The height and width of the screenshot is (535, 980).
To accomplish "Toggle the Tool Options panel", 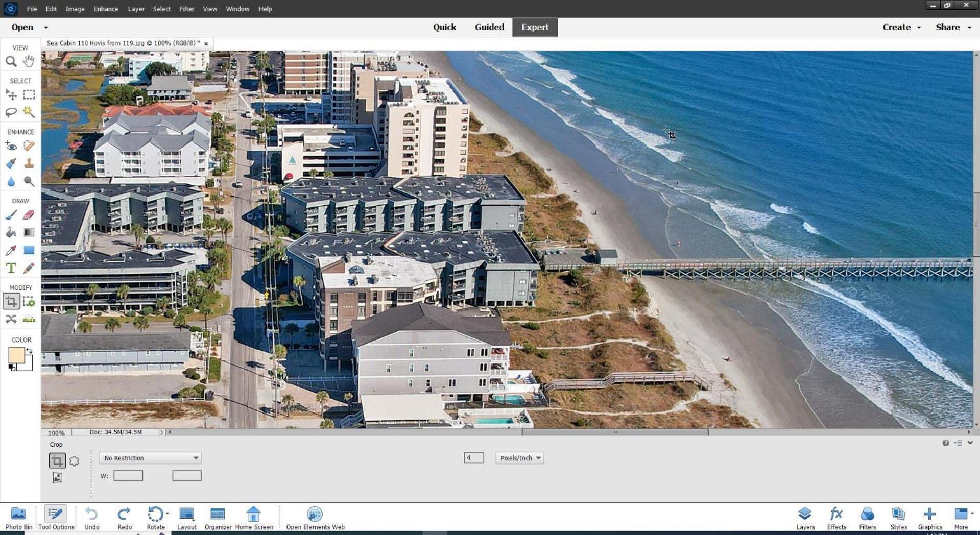I will pyautogui.click(x=56, y=518).
